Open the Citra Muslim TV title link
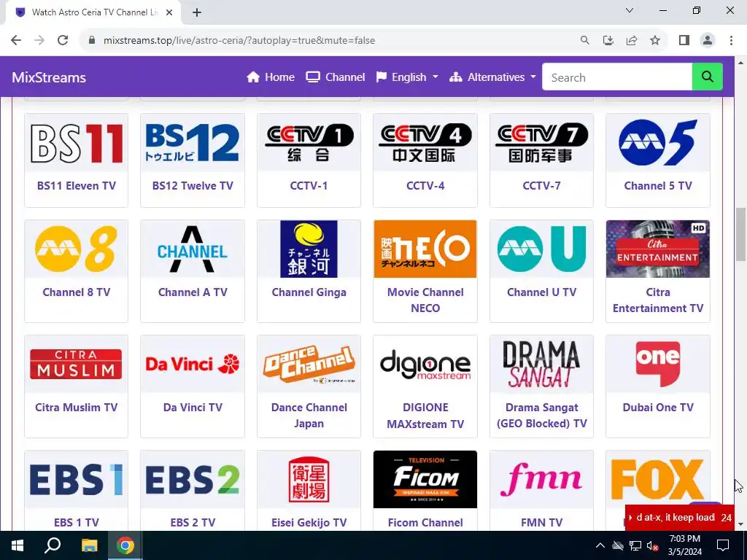The height and width of the screenshot is (560, 747). 76,407
